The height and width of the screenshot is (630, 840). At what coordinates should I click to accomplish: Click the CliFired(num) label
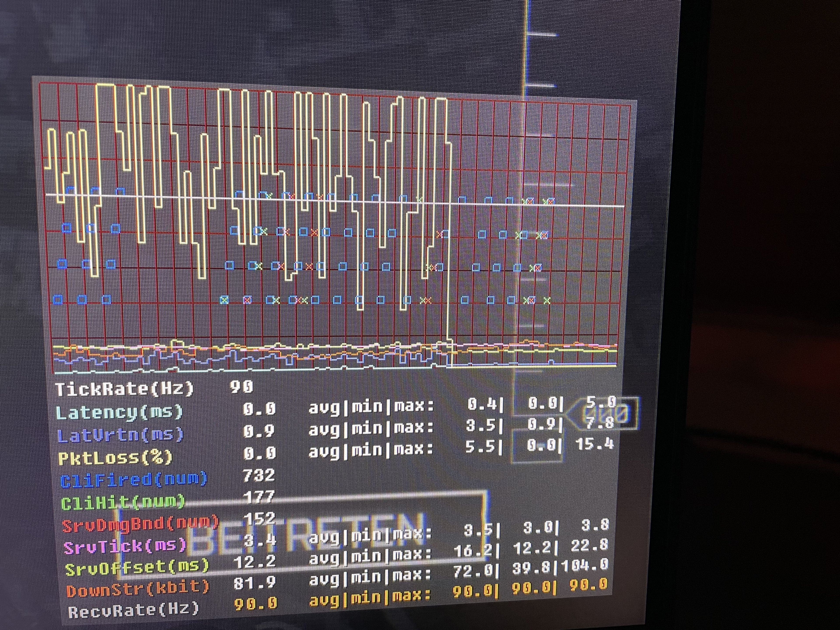tap(134, 480)
